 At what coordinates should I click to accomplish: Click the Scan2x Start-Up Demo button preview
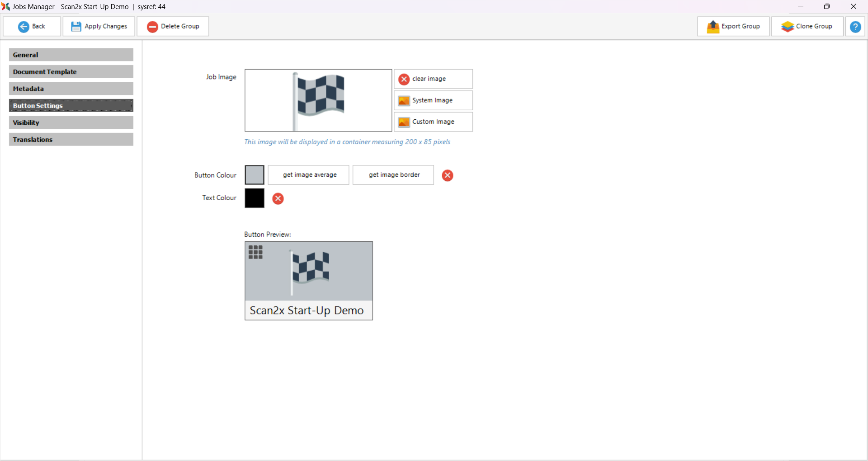coord(308,281)
